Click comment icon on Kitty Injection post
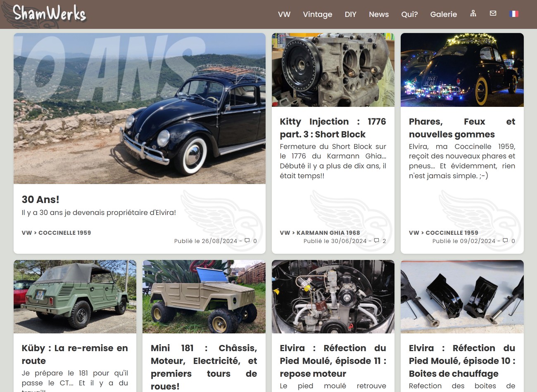 [x=376, y=241]
